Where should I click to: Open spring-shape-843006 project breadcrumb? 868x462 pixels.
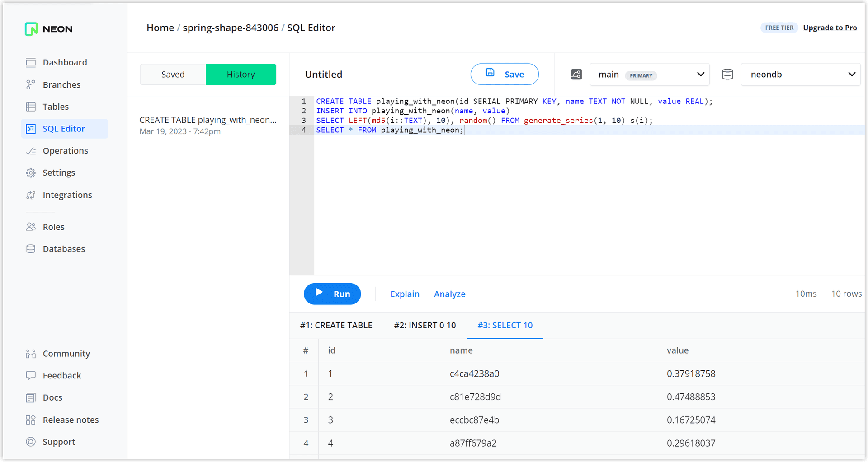coord(231,28)
